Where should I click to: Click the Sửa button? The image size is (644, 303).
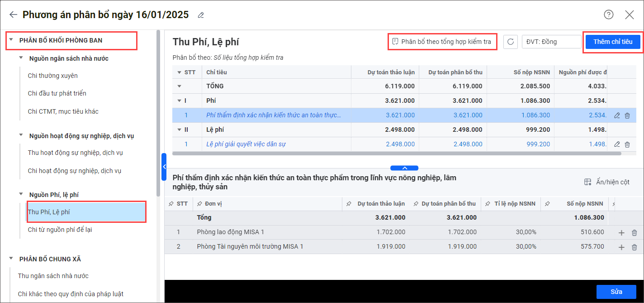(x=616, y=292)
